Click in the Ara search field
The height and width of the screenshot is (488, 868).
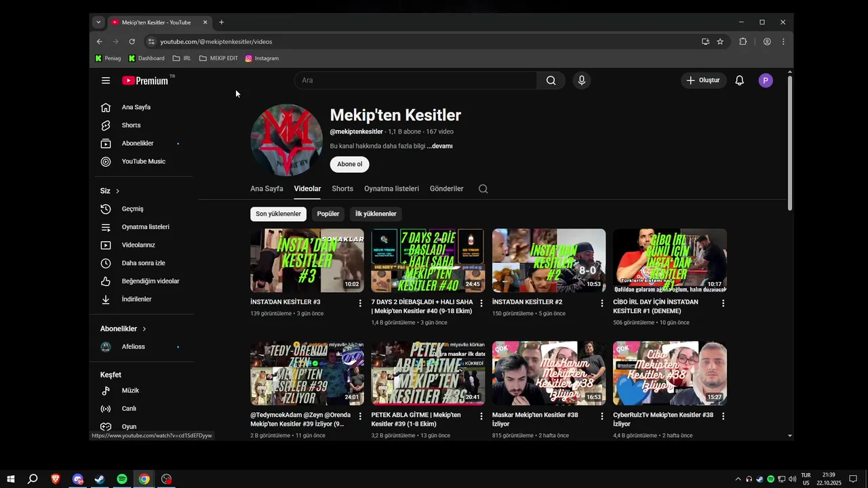tap(416, 81)
